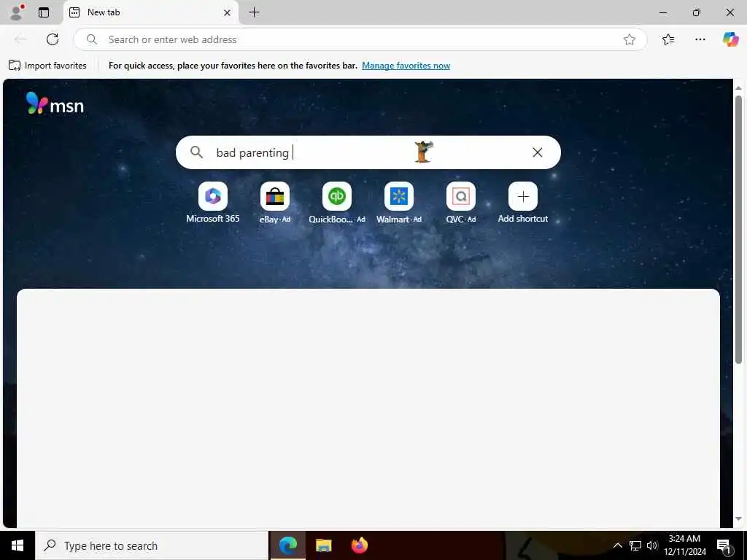The image size is (747, 560).
Task: Click the scrollbar down arrow
Action: coord(738,518)
